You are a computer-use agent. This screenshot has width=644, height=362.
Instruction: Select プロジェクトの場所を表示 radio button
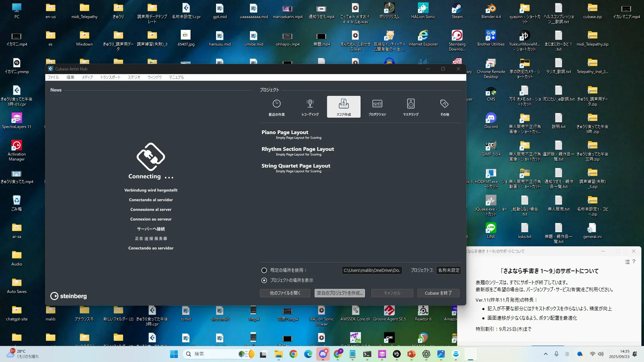click(x=264, y=280)
